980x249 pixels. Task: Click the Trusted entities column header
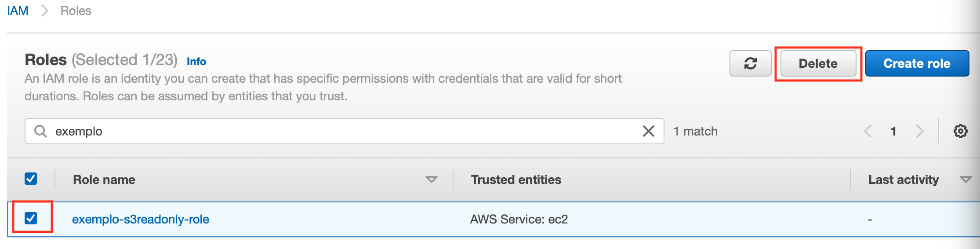pyautogui.click(x=516, y=179)
